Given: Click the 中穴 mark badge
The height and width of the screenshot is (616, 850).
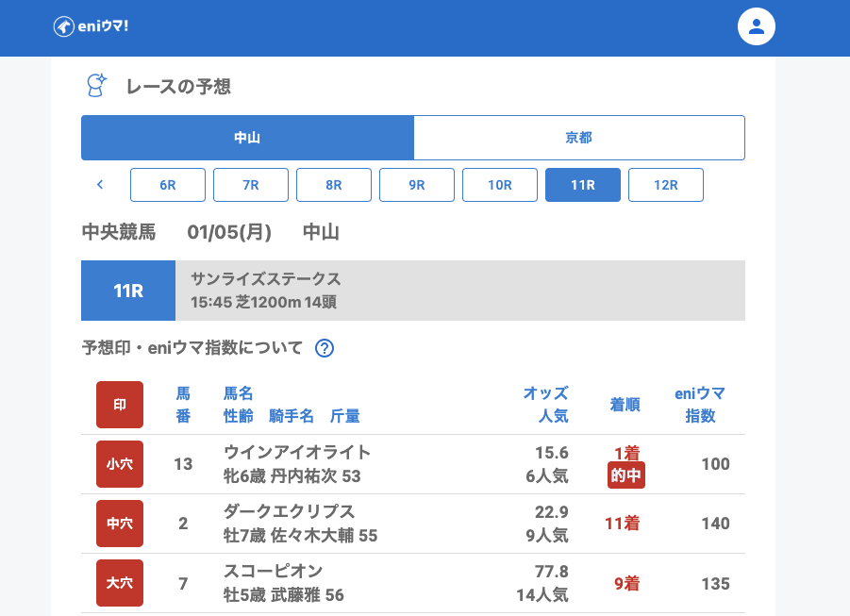Looking at the screenshot, I should (120, 524).
